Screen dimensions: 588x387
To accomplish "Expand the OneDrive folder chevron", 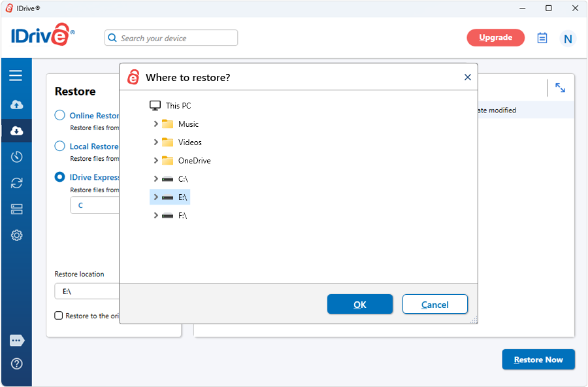I will tap(156, 161).
